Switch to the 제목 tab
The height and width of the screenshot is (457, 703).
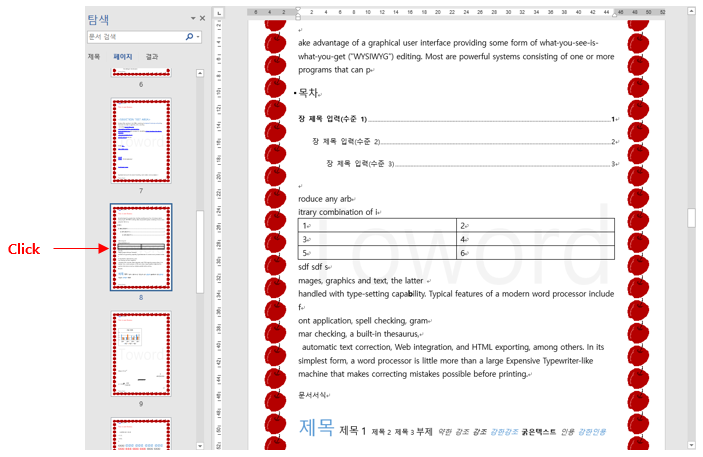click(94, 57)
